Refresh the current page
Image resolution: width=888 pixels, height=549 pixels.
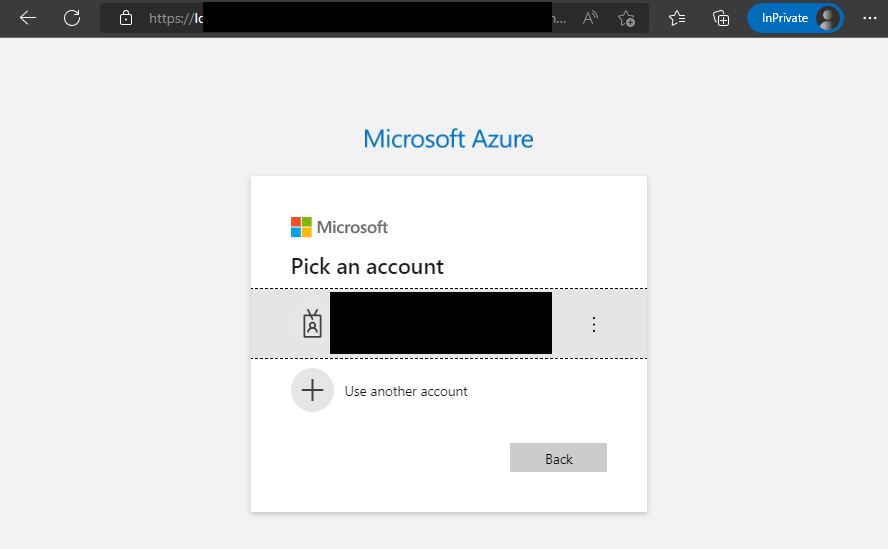pos(72,18)
